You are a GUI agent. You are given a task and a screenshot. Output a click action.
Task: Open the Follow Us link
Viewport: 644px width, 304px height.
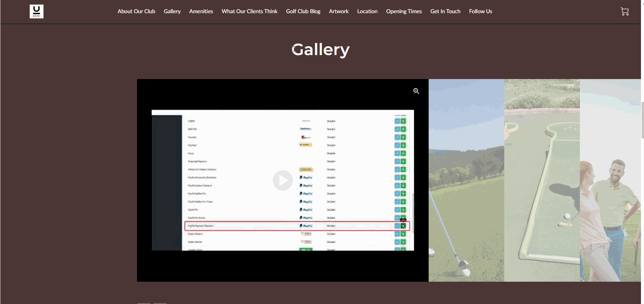[x=481, y=11]
